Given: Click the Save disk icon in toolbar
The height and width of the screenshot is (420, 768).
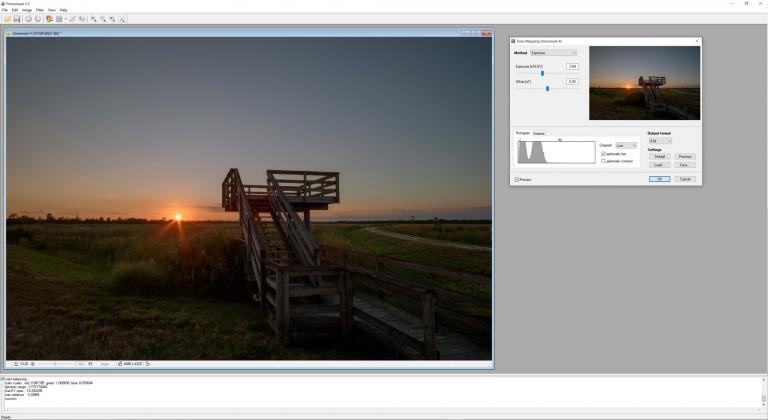Looking at the screenshot, I should [17, 19].
